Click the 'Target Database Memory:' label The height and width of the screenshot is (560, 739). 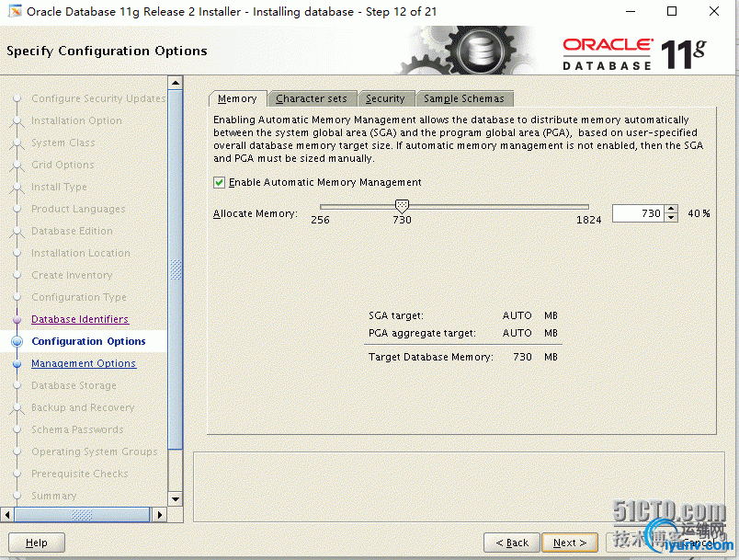[x=431, y=357]
